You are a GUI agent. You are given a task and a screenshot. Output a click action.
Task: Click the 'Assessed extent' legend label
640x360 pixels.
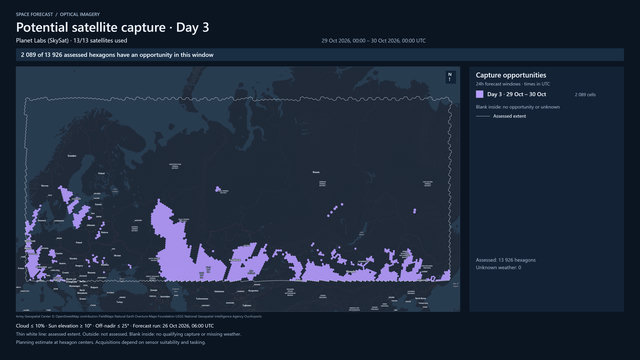click(x=509, y=116)
